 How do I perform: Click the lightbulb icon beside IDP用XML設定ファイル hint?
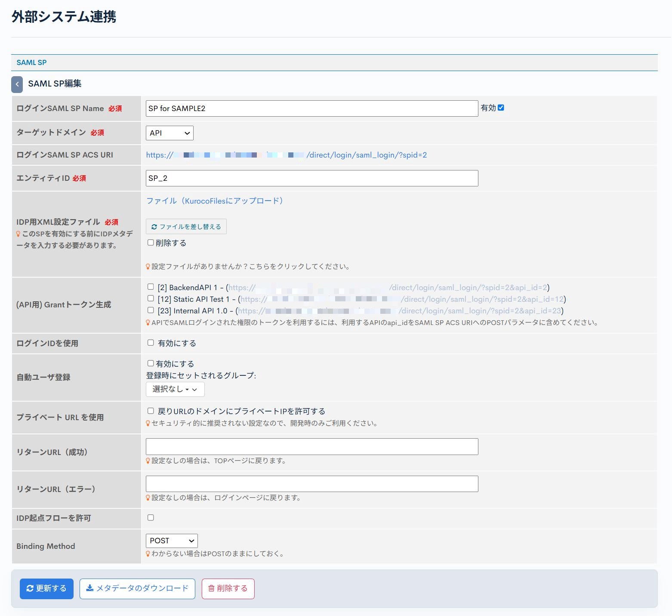click(18, 233)
